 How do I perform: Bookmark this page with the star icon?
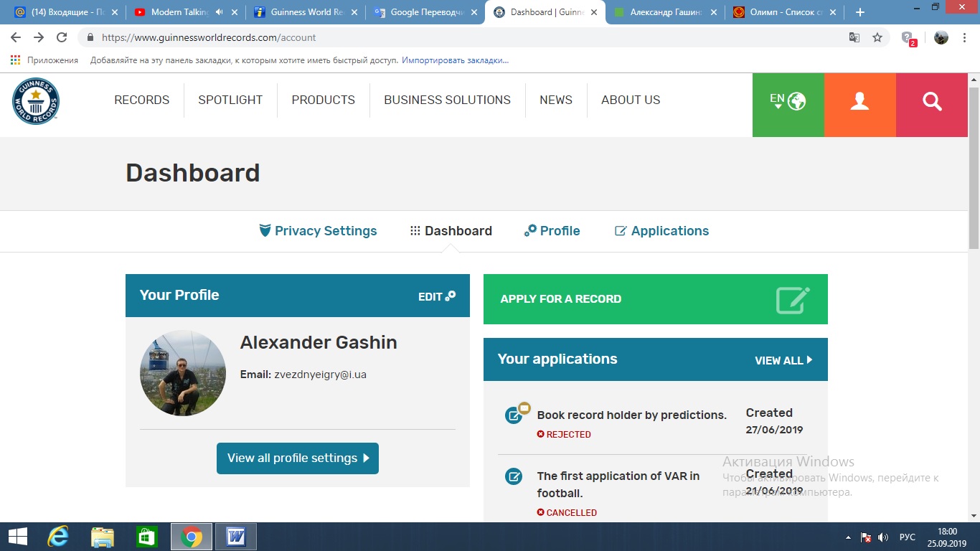[877, 37]
